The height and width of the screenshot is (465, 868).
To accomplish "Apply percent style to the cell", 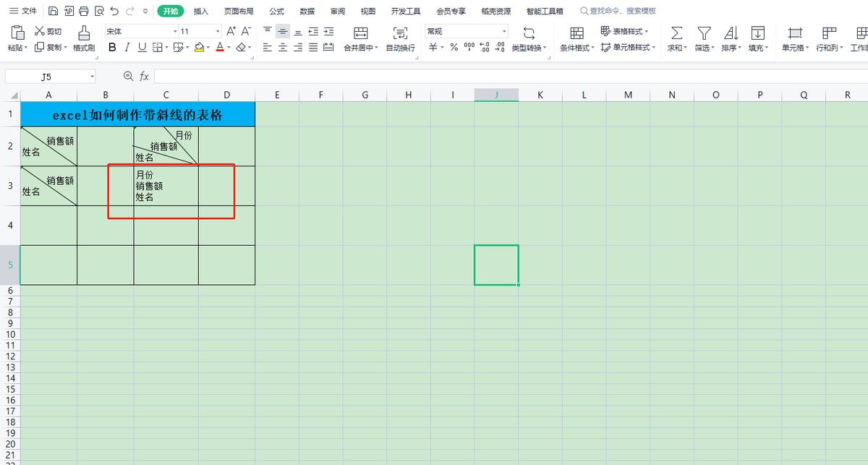I will [454, 47].
